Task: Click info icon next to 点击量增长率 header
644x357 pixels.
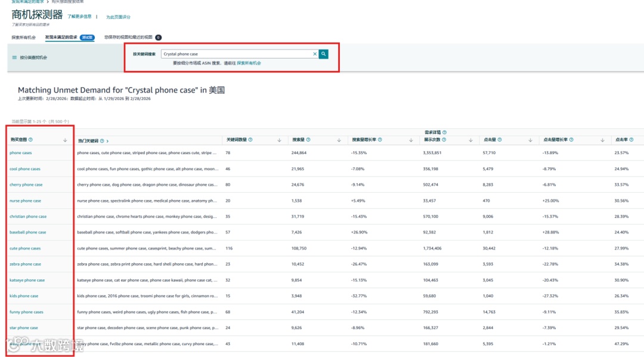Action: [571, 140]
